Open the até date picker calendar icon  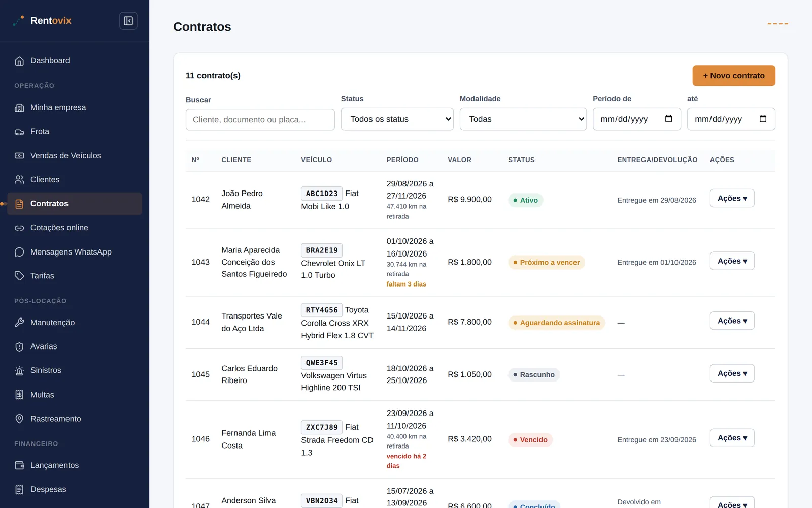(763, 119)
